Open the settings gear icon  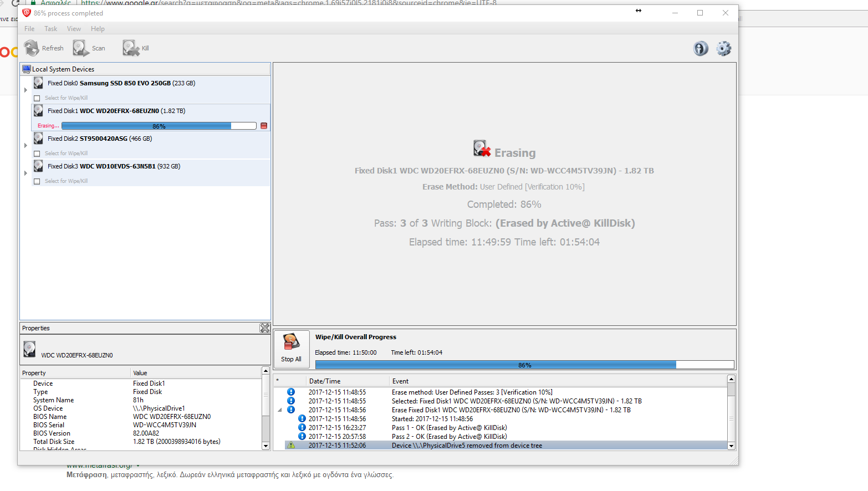723,49
